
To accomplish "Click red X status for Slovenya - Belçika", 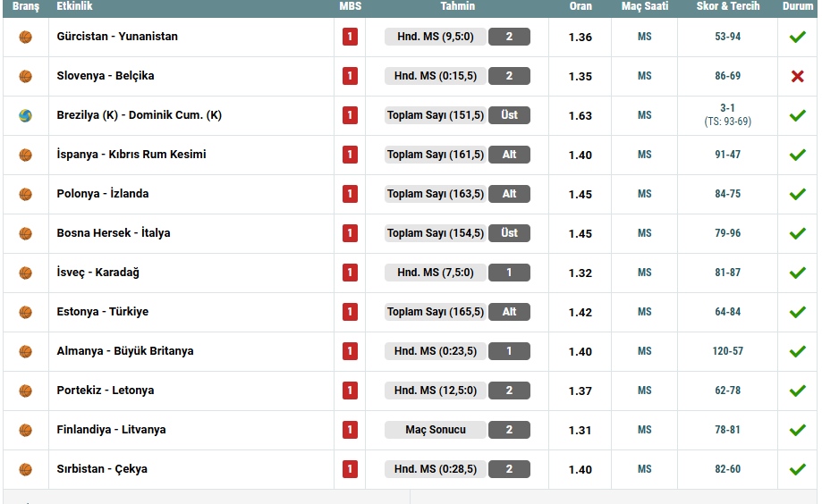I will [x=797, y=77].
